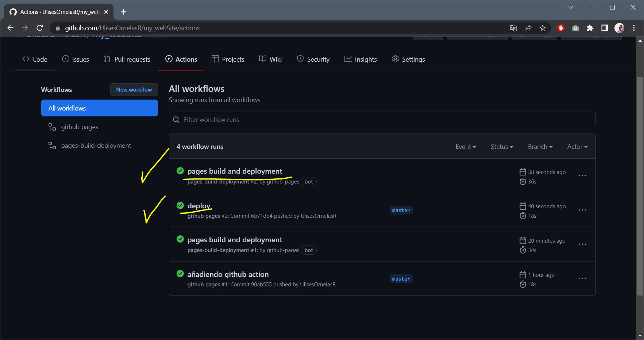
Task: Click the address bar URL
Action: pos(132,28)
